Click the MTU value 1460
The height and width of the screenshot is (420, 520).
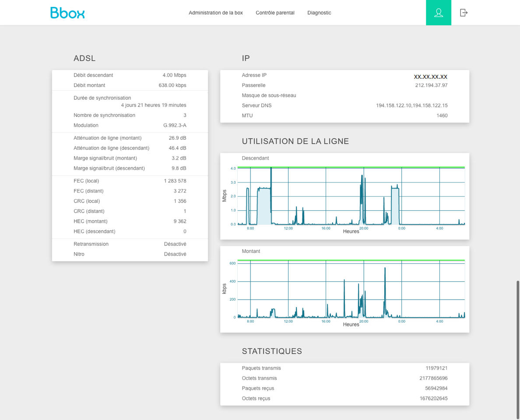coord(442,115)
